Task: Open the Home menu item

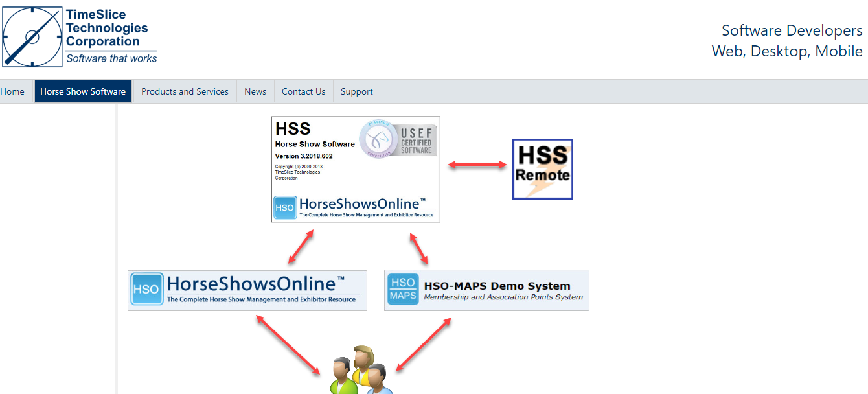Action: pyautogui.click(x=12, y=91)
